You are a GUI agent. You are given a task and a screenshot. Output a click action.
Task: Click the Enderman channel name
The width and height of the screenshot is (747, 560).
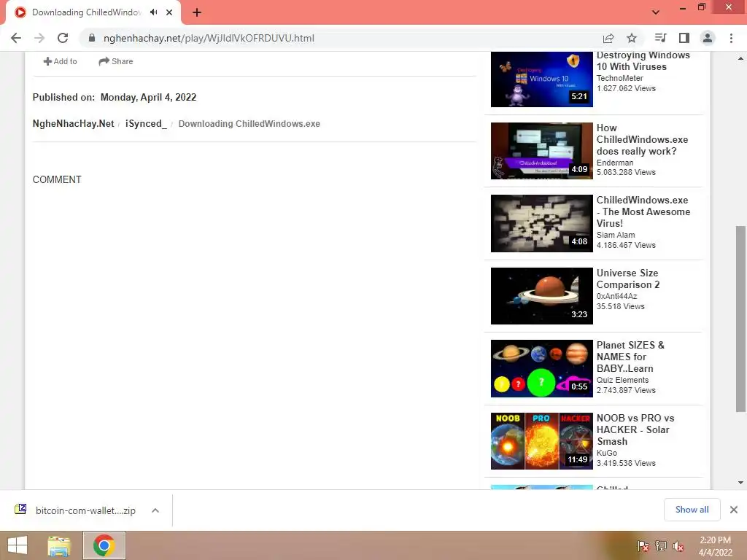pyautogui.click(x=615, y=163)
